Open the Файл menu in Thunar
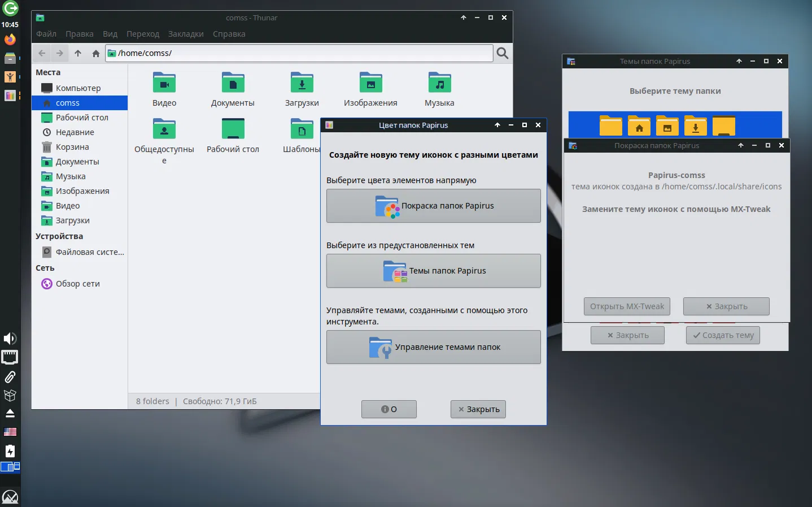Screen dimensions: 812x507 coord(46,34)
